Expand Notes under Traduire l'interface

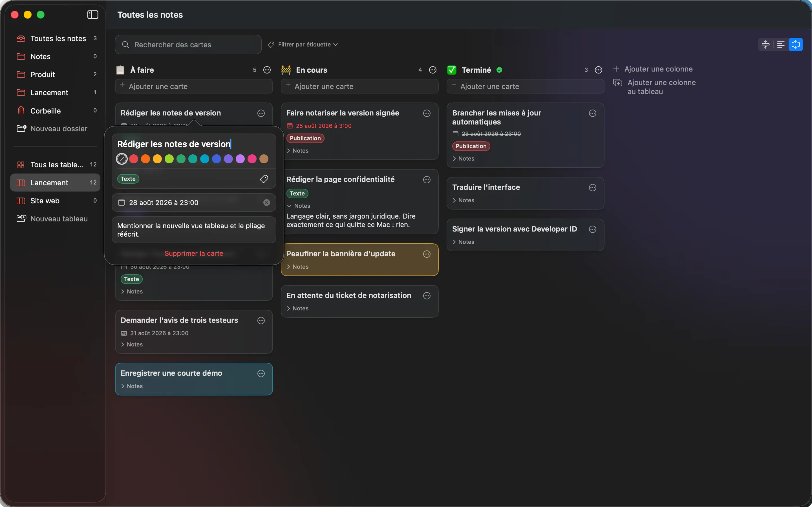(464, 200)
